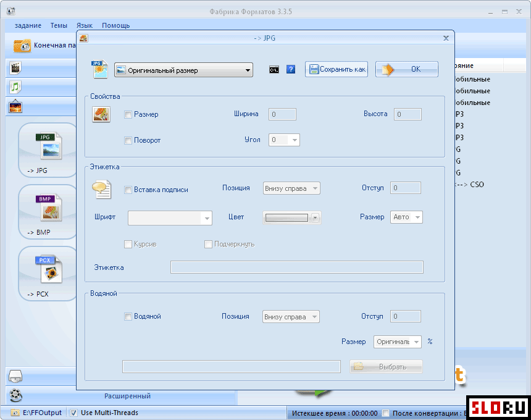This screenshot has height=420, width=531.
Task: Check Вставка подписи option
Action: tap(128, 190)
